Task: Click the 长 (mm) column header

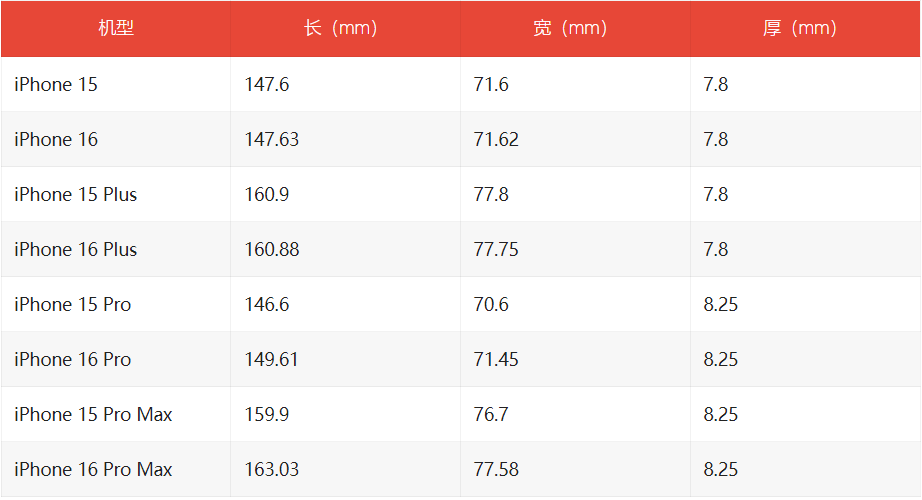Action: pos(340,28)
